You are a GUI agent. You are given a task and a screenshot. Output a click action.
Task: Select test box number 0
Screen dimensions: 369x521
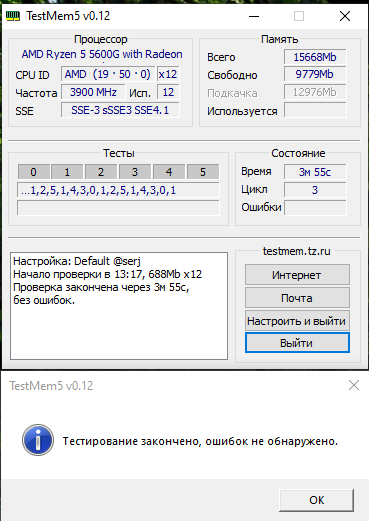pos(33,172)
